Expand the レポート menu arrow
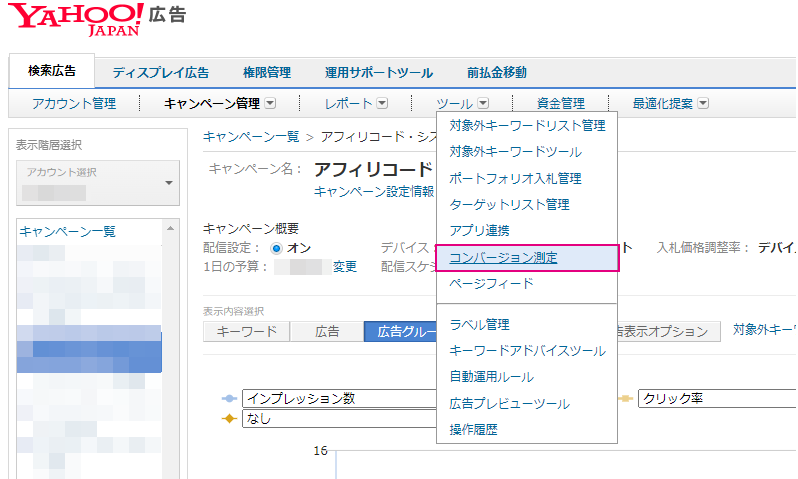 pyautogui.click(x=382, y=103)
